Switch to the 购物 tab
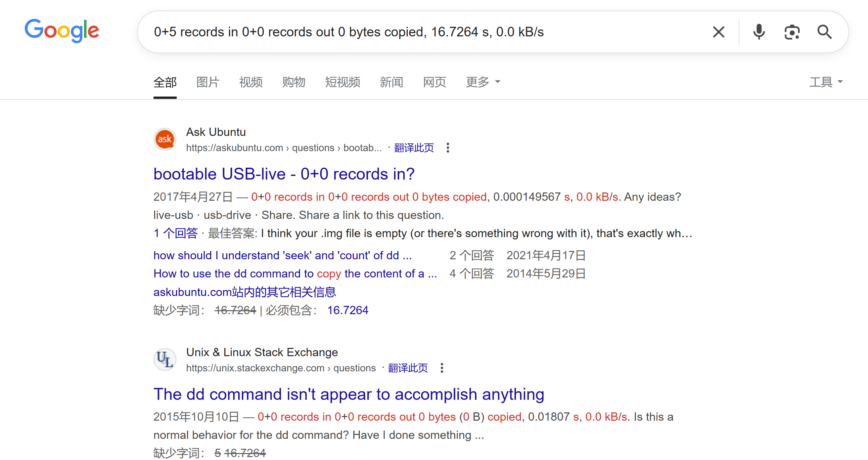 [294, 82]
